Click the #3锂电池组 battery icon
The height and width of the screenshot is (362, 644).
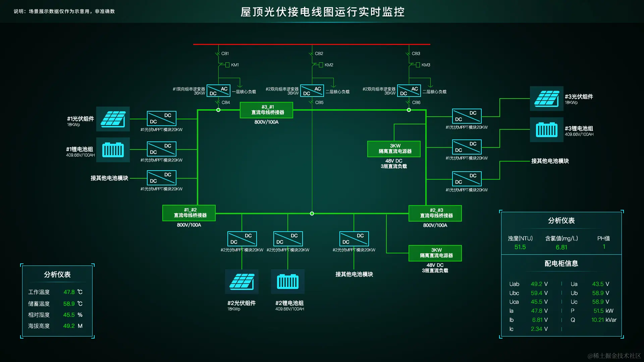pyautogui.click(x=546, y=130)
